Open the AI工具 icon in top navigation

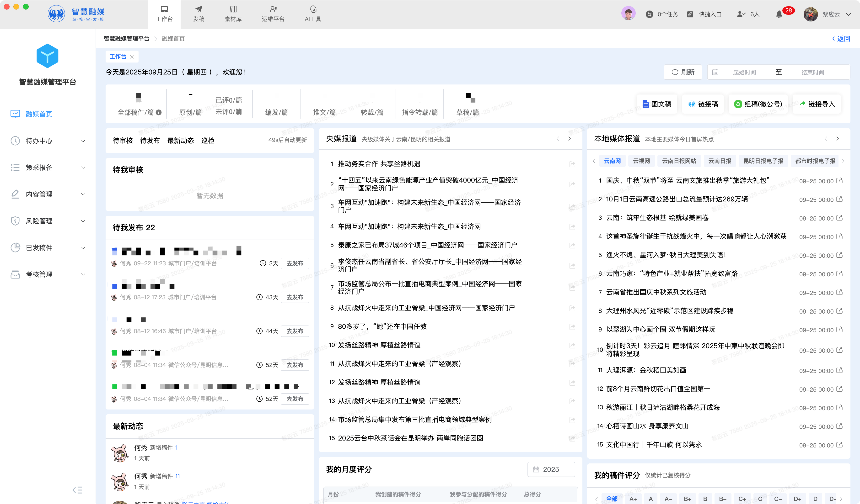pyautogui.click(x=313, y=10)
